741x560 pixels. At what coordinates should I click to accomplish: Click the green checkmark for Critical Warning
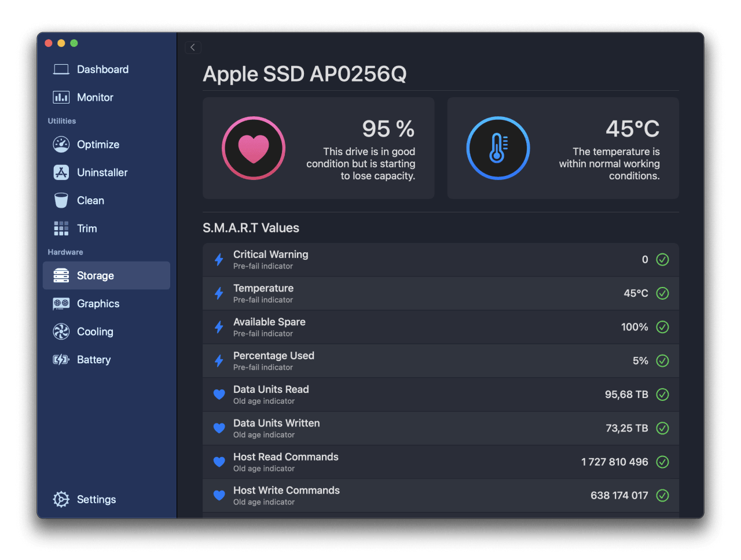662,260
